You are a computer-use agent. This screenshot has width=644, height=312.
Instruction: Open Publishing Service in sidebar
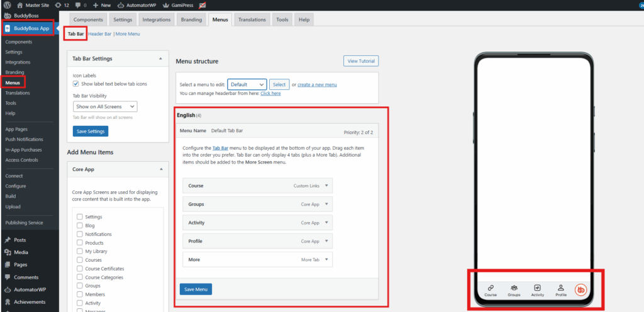click(x=25, y=223)
